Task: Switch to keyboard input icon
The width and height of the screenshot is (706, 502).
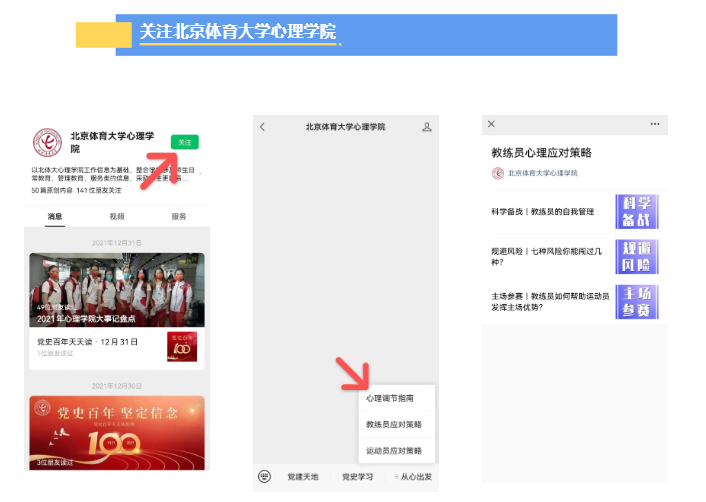Action: (264, 476)
